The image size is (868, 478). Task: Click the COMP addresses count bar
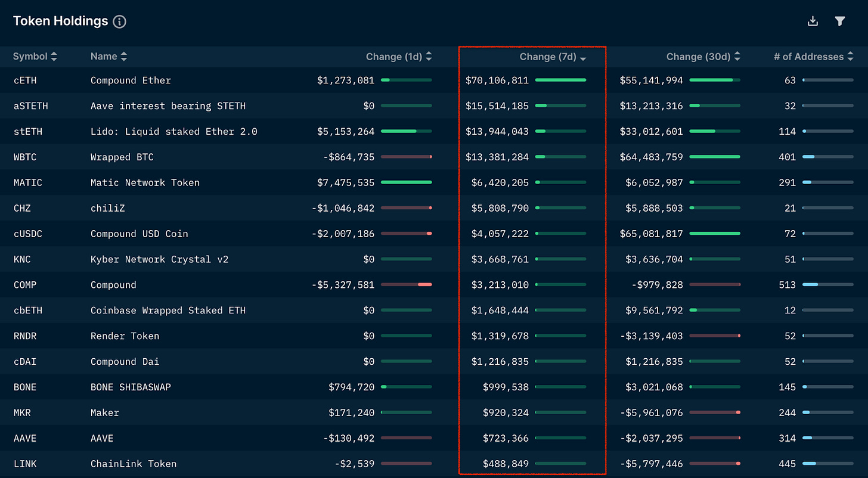coord(828,285)
